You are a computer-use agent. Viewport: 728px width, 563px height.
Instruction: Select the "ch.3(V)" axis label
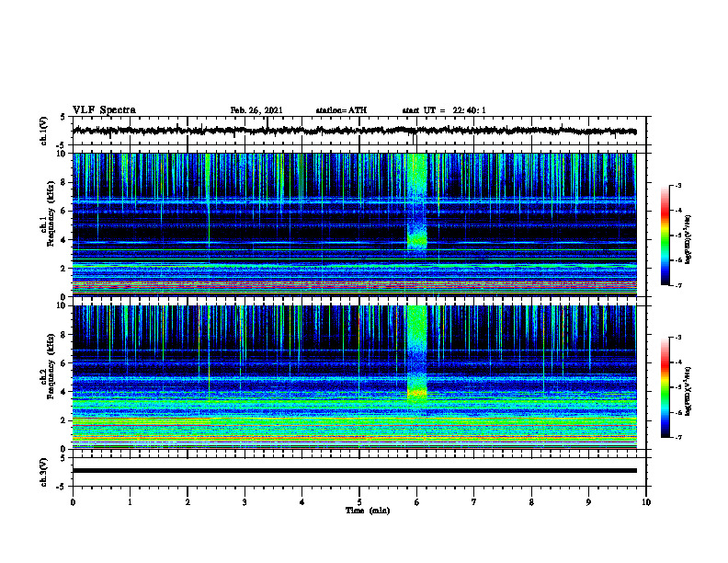44,472
